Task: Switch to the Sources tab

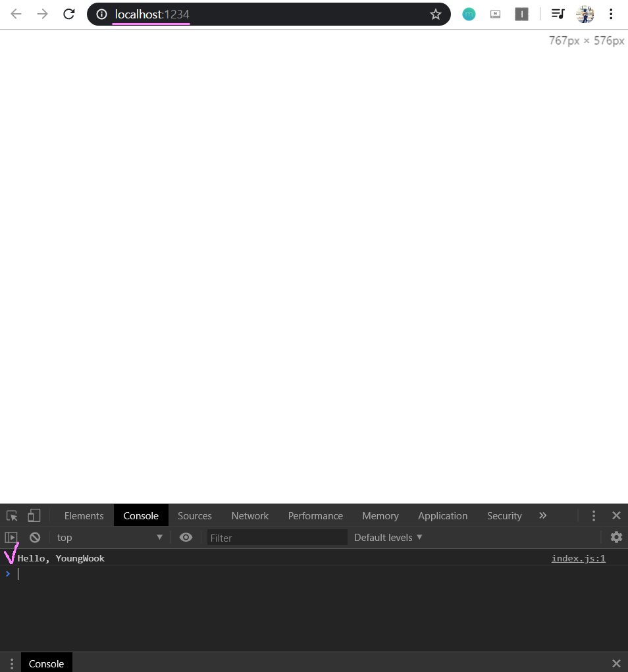Action: point(195,515)
